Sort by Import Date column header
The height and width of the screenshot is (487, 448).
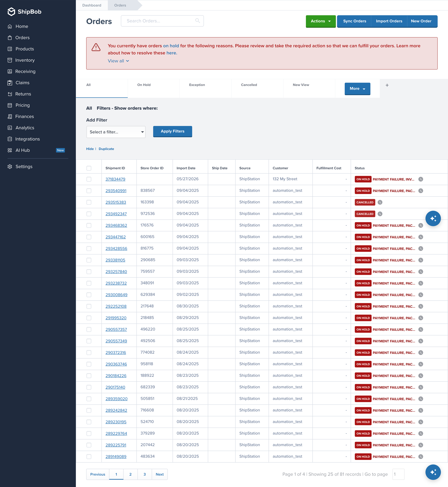click(186, 168)
